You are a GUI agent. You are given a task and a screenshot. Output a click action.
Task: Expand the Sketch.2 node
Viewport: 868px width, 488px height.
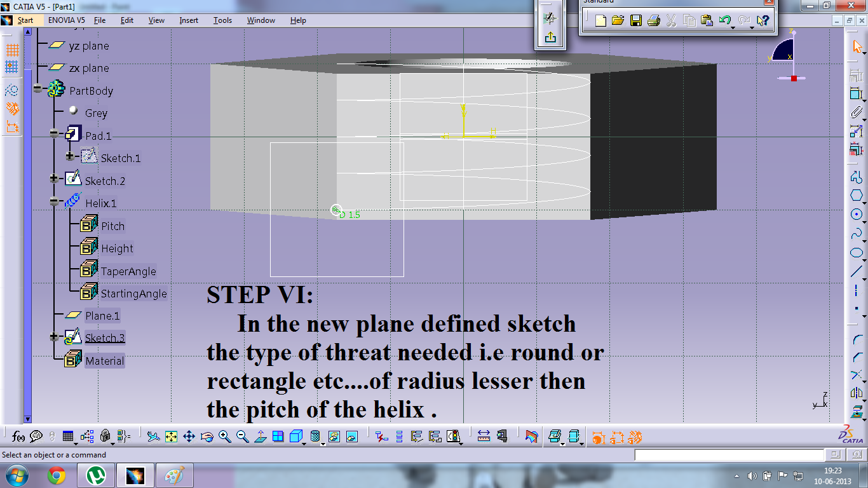click(x=54, y=179)
